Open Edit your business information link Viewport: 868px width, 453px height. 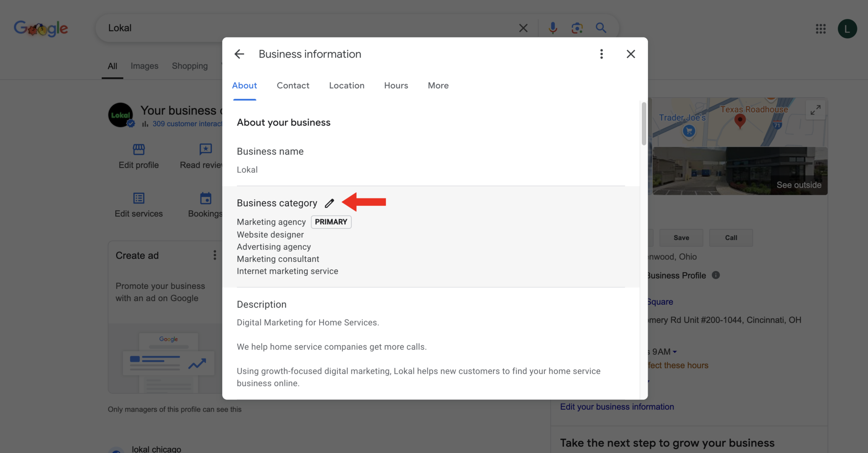(x=617, y=406)
